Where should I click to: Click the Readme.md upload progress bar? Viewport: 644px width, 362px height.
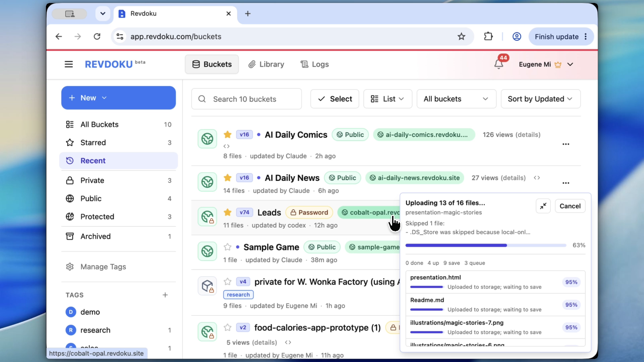[427, 309]
